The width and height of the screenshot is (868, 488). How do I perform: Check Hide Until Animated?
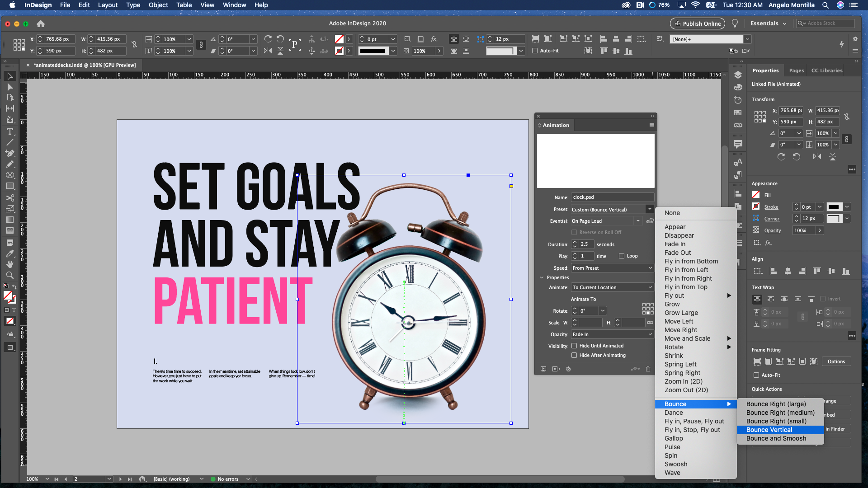coord(574,346)
